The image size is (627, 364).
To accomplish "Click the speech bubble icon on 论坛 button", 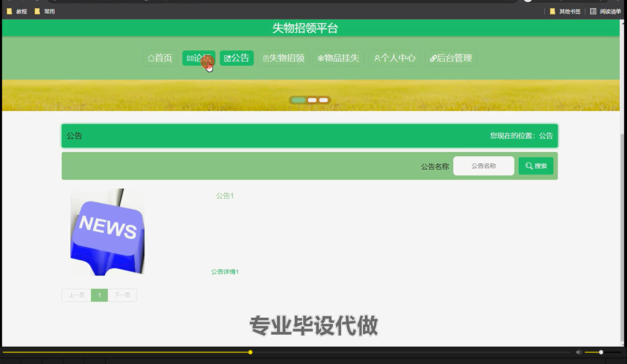I will pos(190,58).
